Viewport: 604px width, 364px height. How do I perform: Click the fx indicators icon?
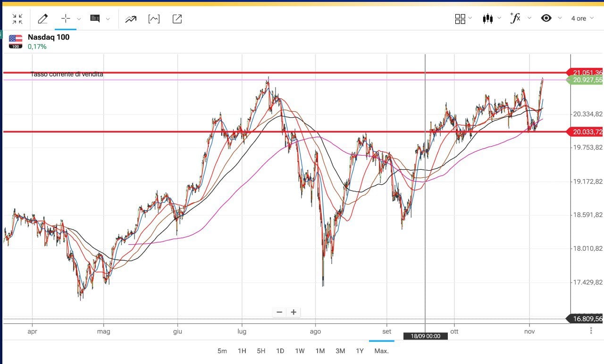tap(515, 18)
